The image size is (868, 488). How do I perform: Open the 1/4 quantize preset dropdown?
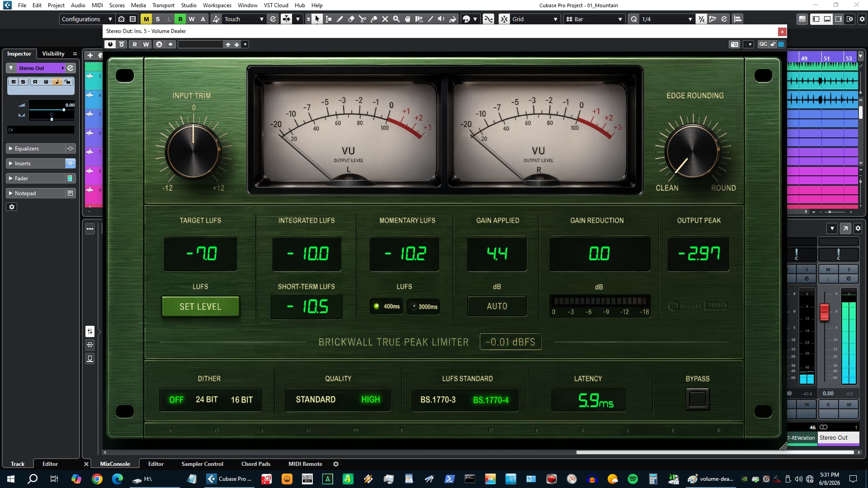667,19
